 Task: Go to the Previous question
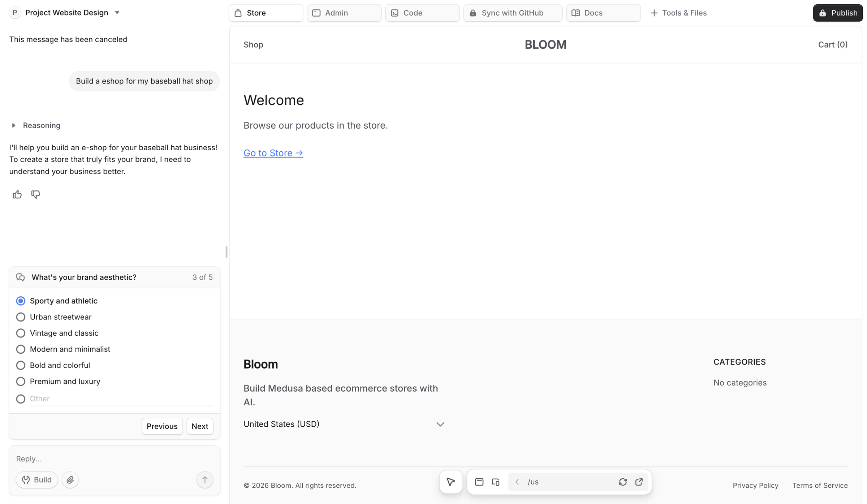click(162, 426)
